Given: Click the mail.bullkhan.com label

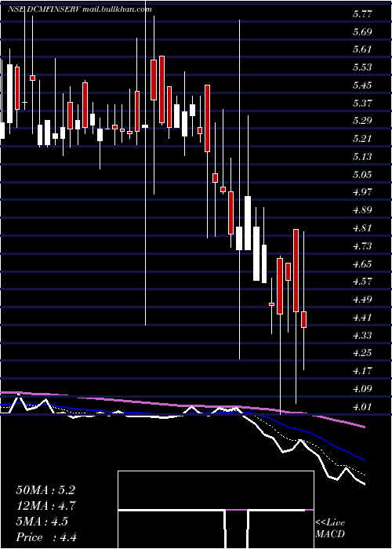Looking at the screenshot, I should point(118,9).
